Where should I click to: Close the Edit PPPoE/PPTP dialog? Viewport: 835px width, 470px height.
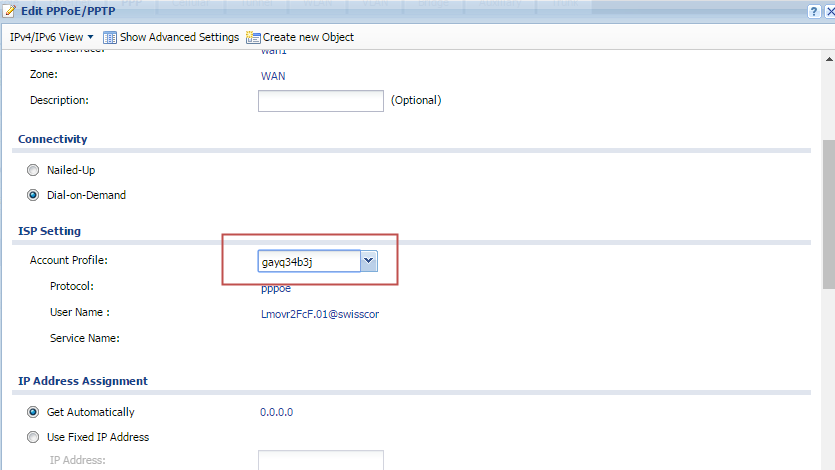click(x=828, y=10)
